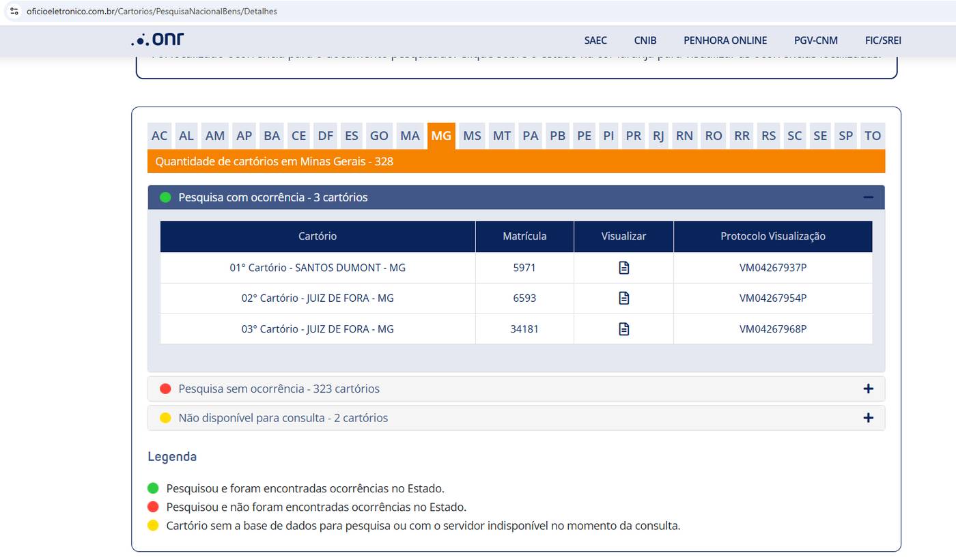Select the BA state tab

click(x=272, y=136)
